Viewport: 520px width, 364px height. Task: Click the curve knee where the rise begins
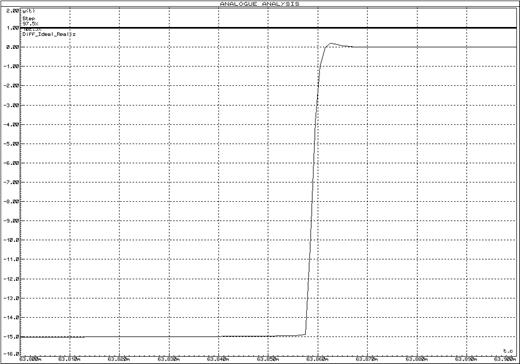(x=305, y=333)
